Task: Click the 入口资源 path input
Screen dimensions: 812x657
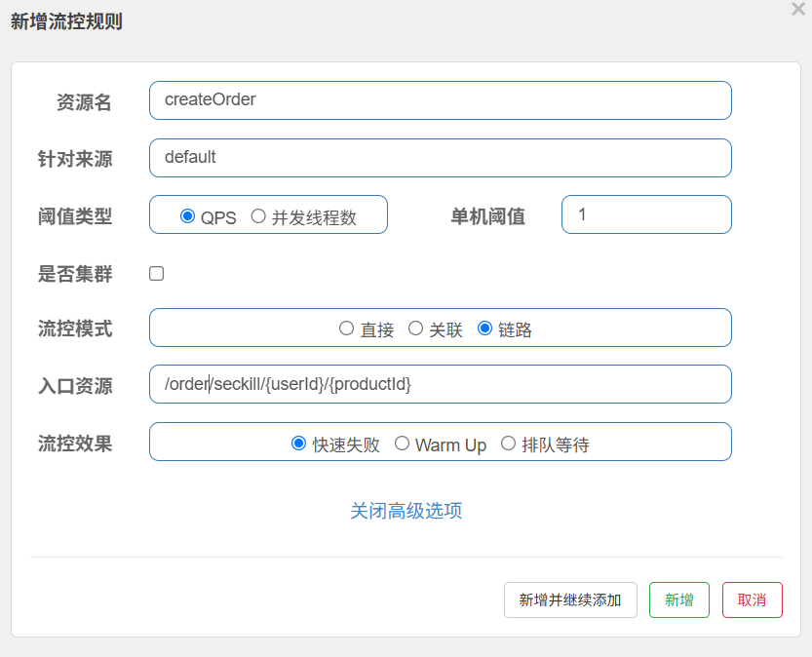Action: 440,384
